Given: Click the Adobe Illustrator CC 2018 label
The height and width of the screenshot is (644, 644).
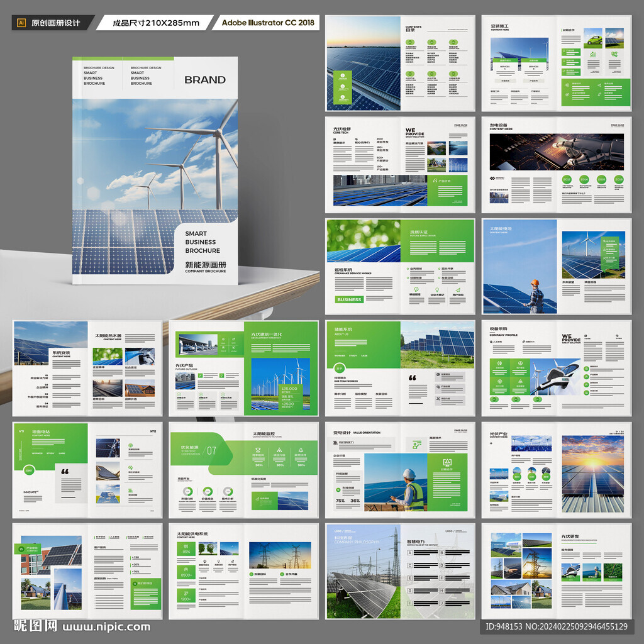Looking at the screenshot, I should tap(268, 23).
